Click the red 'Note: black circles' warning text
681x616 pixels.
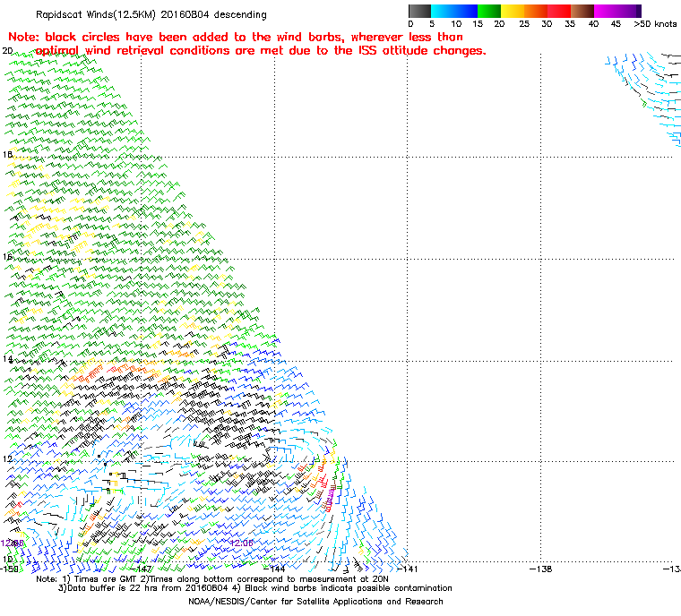pos(236,37)
